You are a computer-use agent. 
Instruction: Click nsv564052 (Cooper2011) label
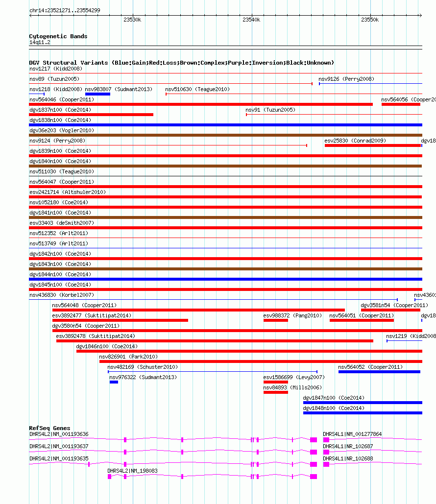[370, 367]
